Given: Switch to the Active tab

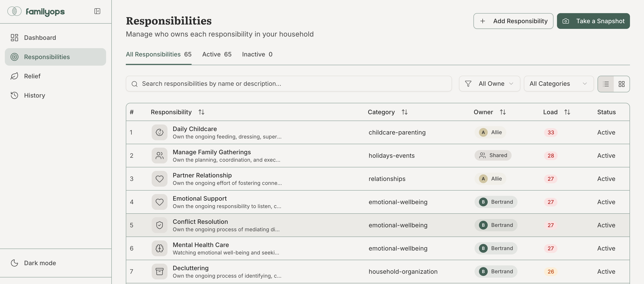Looking at the screenshot, I should pos(217,54).
